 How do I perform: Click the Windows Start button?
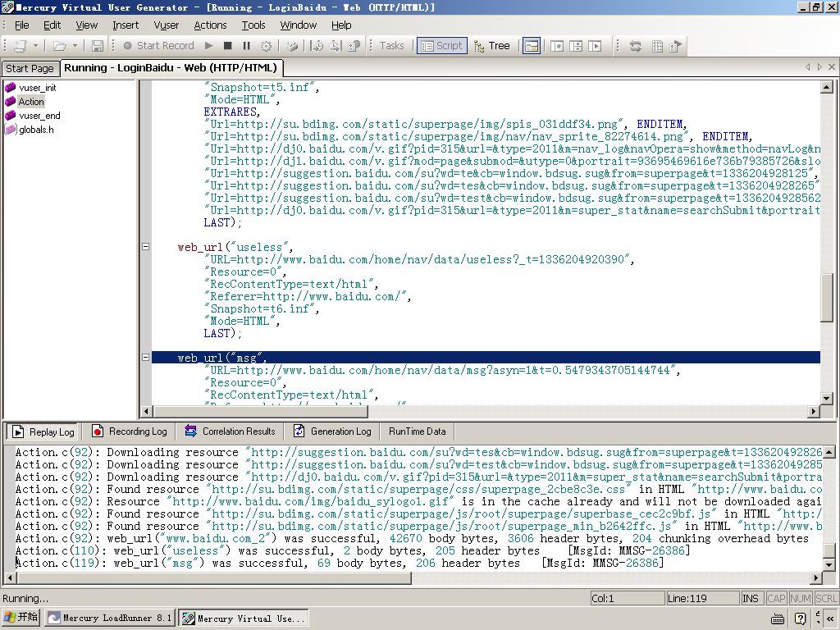[21, 617]
